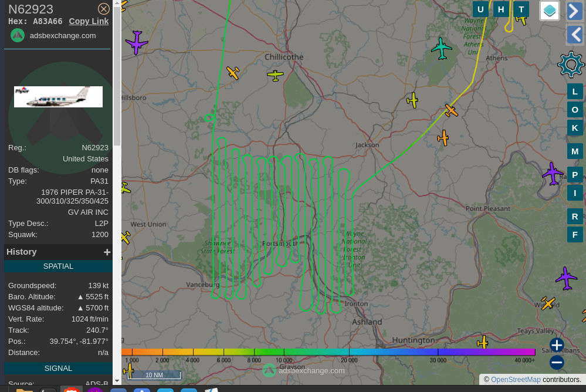Select the purple aircraft above Point Pleasant

point(553,174)
